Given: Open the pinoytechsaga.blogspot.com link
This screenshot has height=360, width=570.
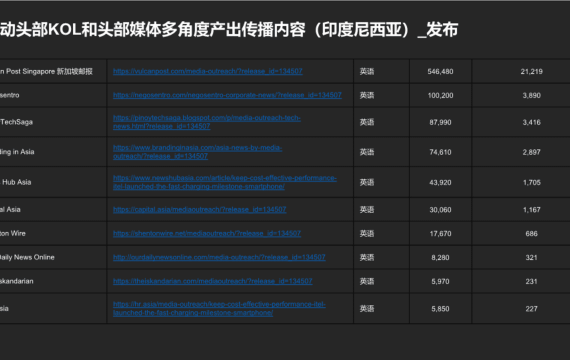Looking at the screenshot, I should pyautogui.click(x=207, y=122).
